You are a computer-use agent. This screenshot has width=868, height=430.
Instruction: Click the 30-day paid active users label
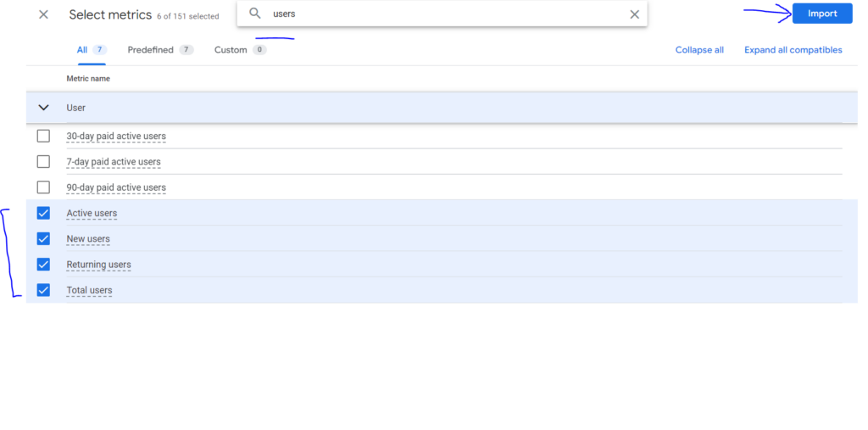[115, 136]
